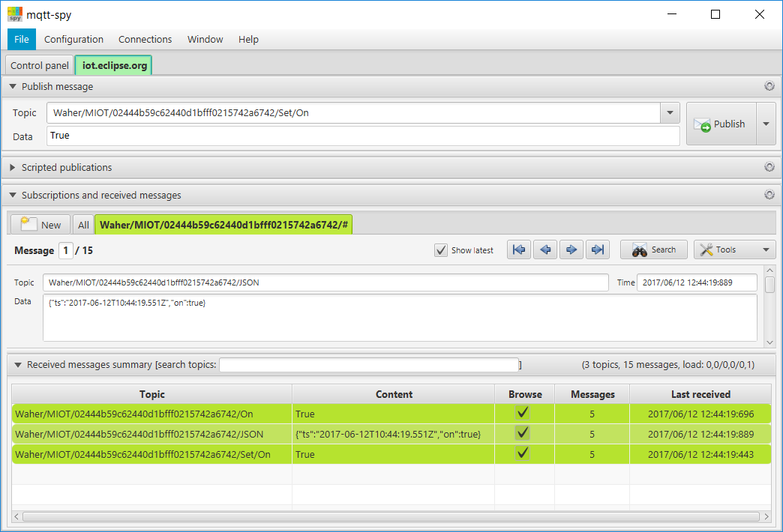Image resolution: width=783 pixels, height=532 pixels.
Task: Expand the Scripted publications section
Action: 13,167
